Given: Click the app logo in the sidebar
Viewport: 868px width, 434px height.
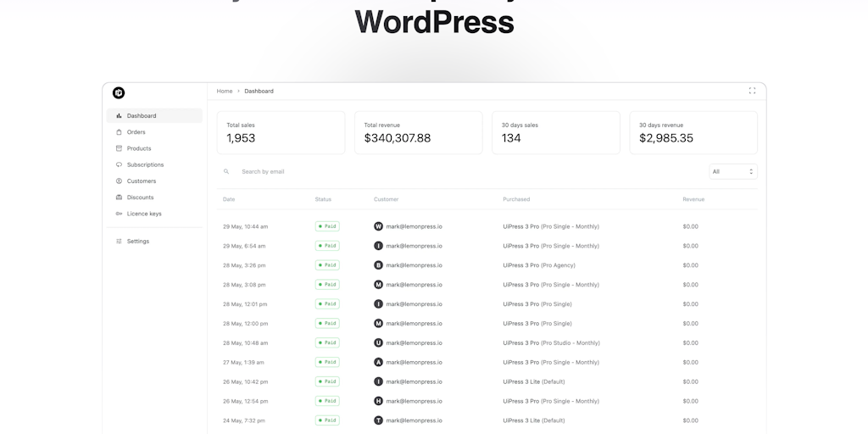Looking at the screenshot, I should pyautogui.click(x=119, y=93).
